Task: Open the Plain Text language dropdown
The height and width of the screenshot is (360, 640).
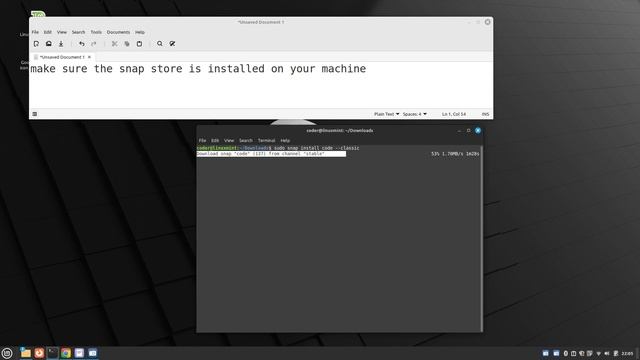Action: click(x=387, y=114)
